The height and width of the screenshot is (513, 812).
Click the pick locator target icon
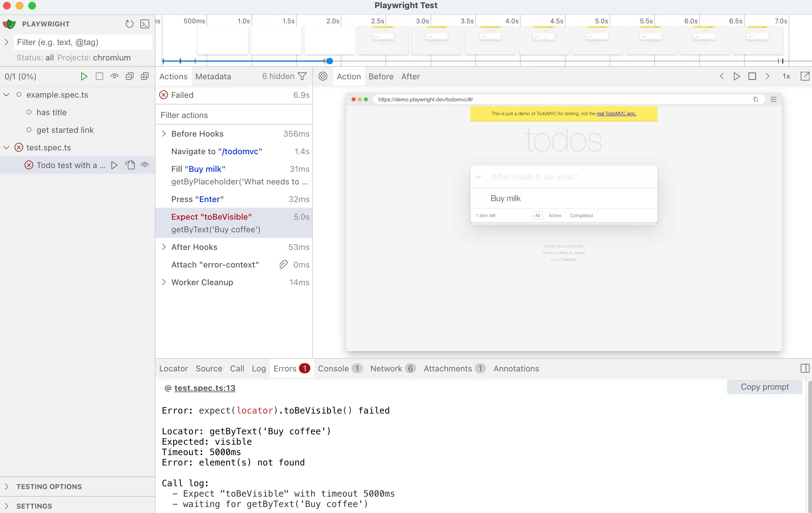[x=323, y=76]
